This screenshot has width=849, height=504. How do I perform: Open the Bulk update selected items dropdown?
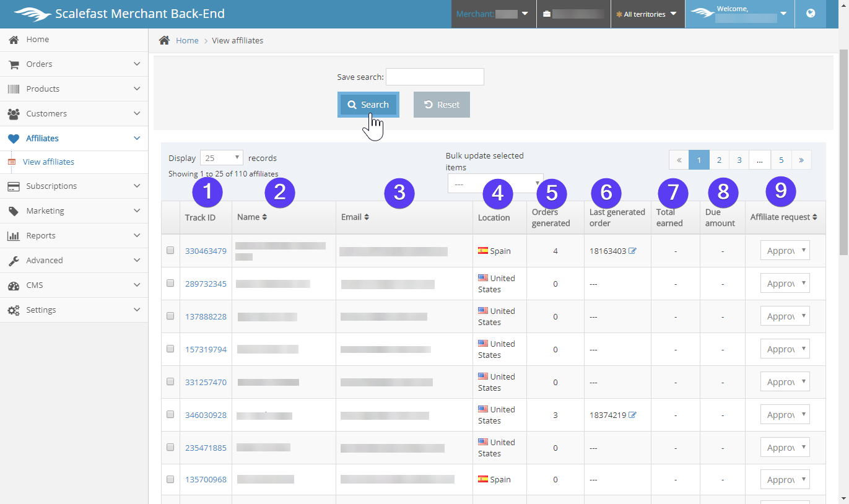click(495, 184)
